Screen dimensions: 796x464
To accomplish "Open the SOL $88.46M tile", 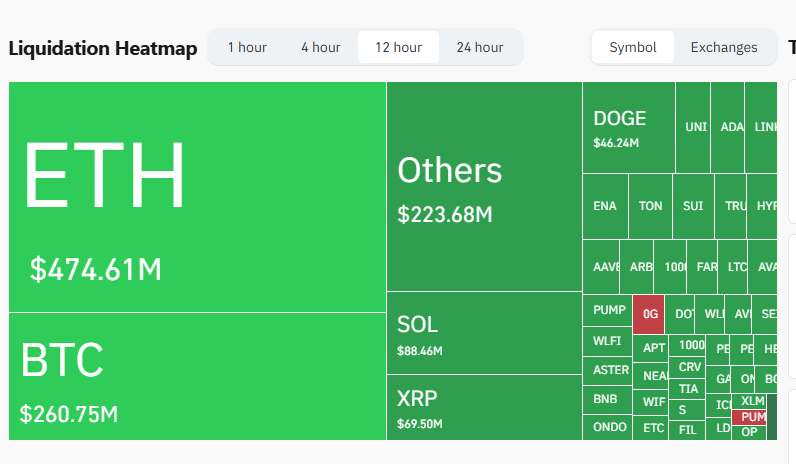I will click(x=484, y=333).
